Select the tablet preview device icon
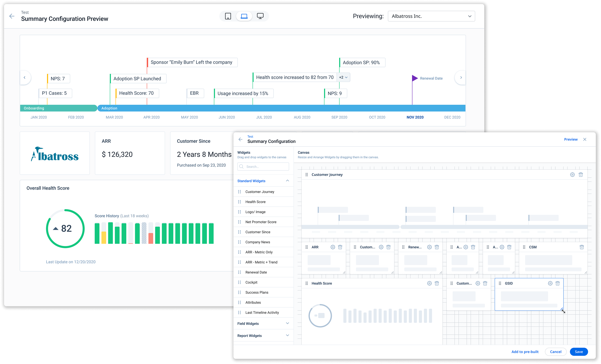601x364 pixels. tap(228, 16)
